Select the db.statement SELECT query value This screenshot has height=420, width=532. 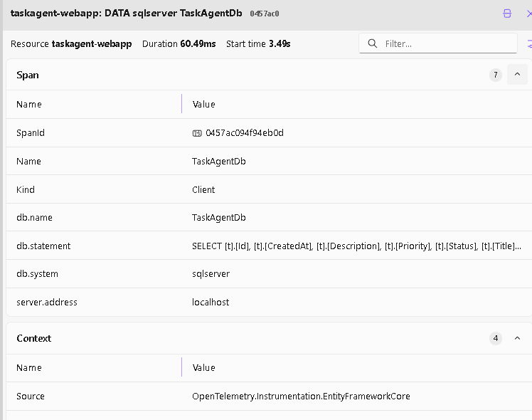(356, 246)
